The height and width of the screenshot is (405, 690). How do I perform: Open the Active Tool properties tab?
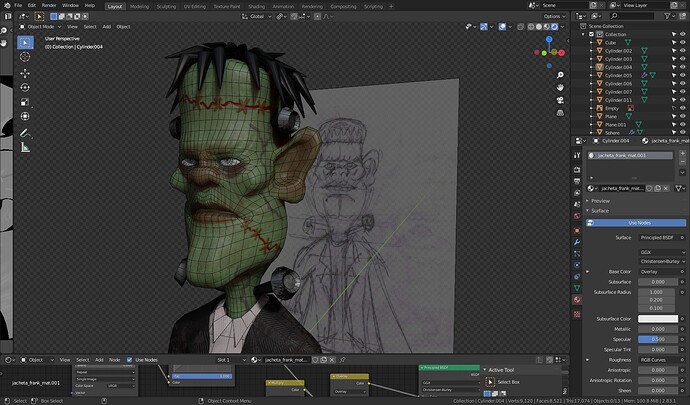coord(577,155)
